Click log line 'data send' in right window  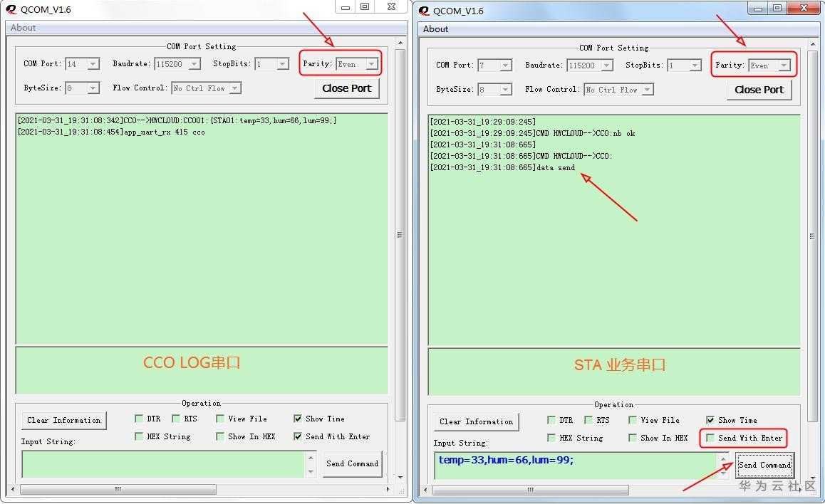(502, 168)
